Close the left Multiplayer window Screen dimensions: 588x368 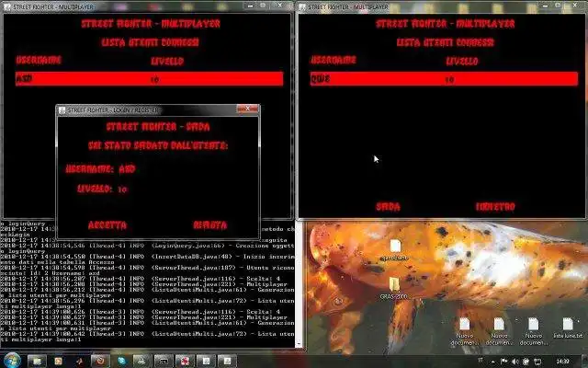coord(279,6)
